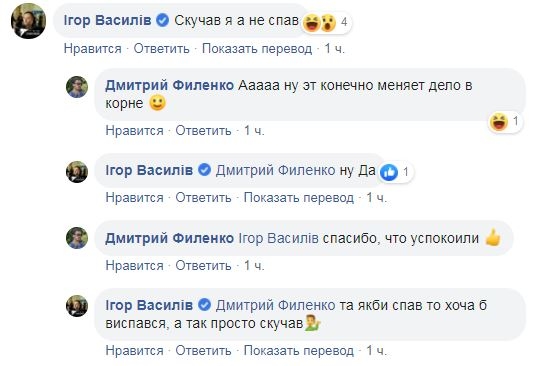
Task: Click the mentioned Дмитрий Филенко link in the last comment
Action: pos(275,305)
